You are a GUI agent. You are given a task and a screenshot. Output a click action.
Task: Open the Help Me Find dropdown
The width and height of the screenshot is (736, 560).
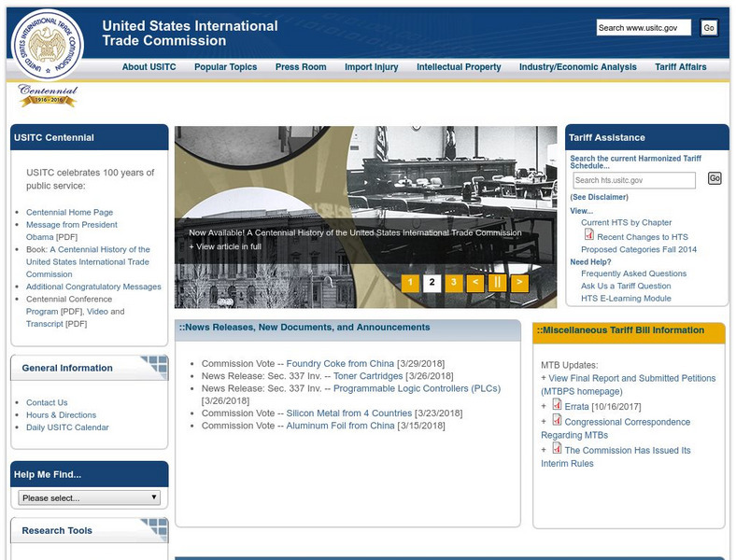(89, 497)
